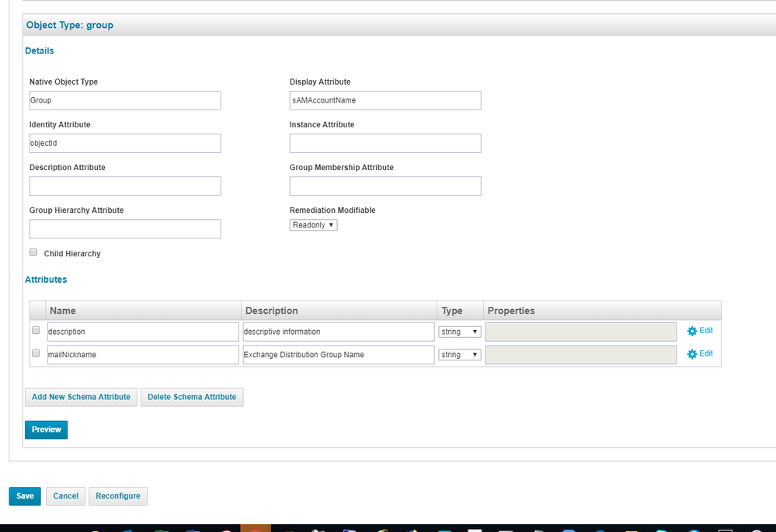Check the Child Hierarchy checkbox
Image resolution: width=776 pixels, height=532 pixels.
click(x=33, y=252)
